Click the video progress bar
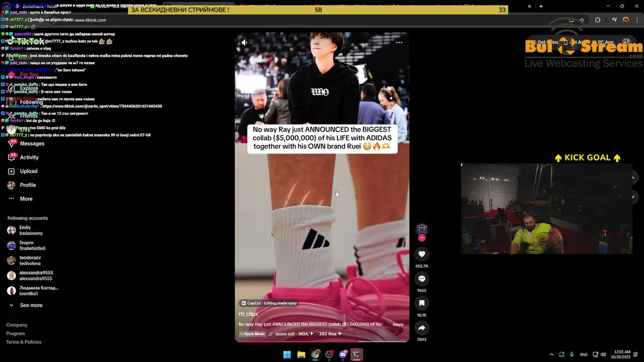 click(x=322, y=341)
